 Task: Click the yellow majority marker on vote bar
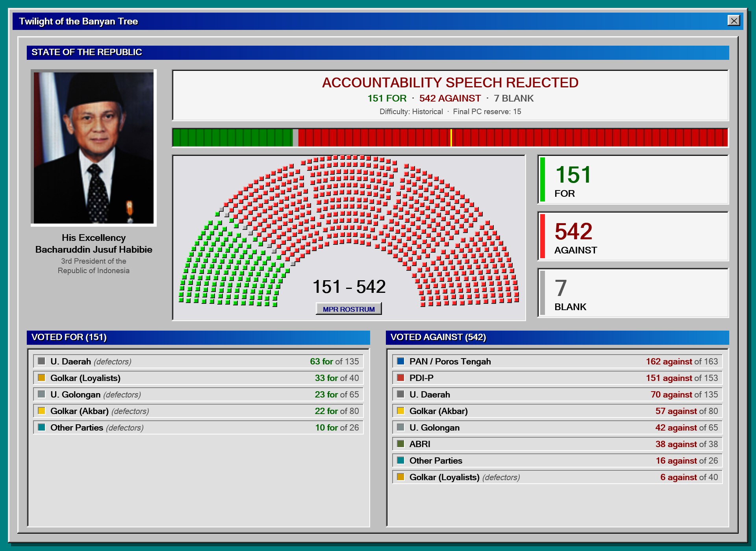(451, 138)
